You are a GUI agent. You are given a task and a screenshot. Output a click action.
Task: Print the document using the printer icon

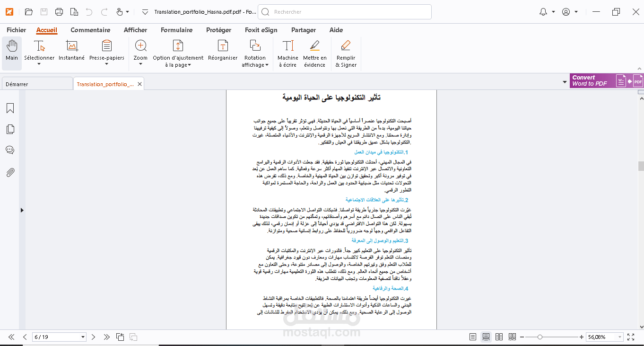coord(59,12)
